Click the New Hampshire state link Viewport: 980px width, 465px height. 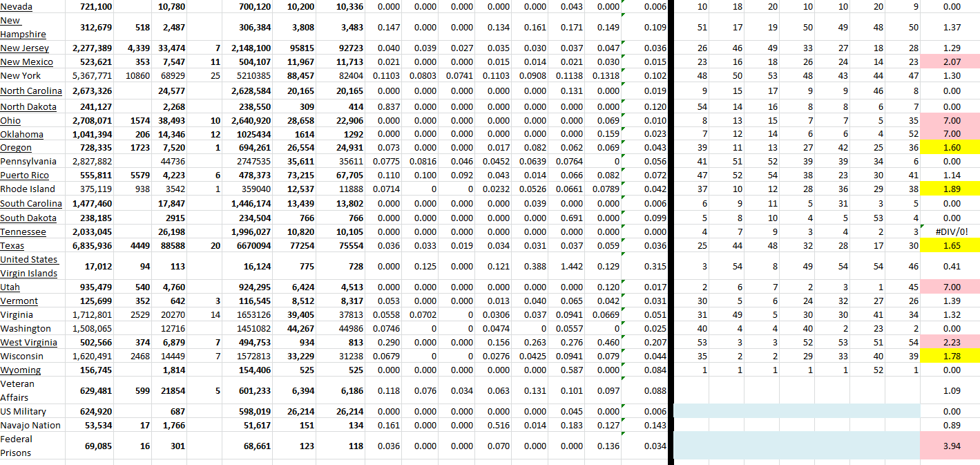[x=23, y=28]
